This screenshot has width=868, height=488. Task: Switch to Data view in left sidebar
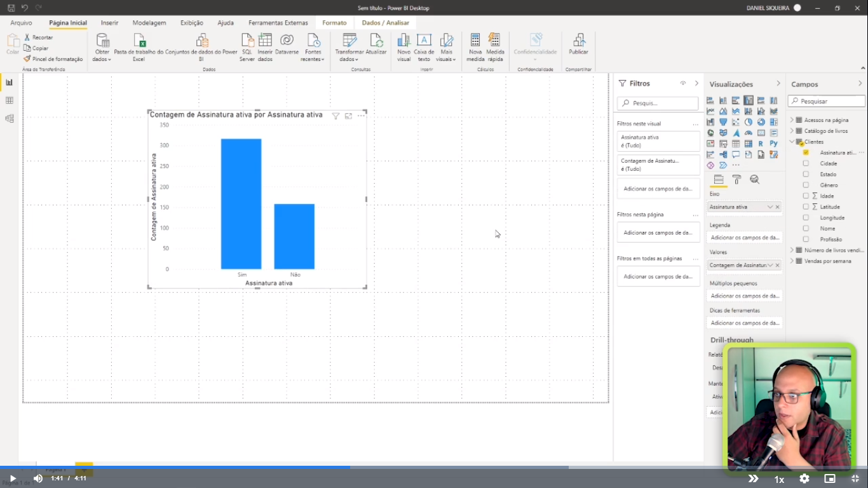9,100
